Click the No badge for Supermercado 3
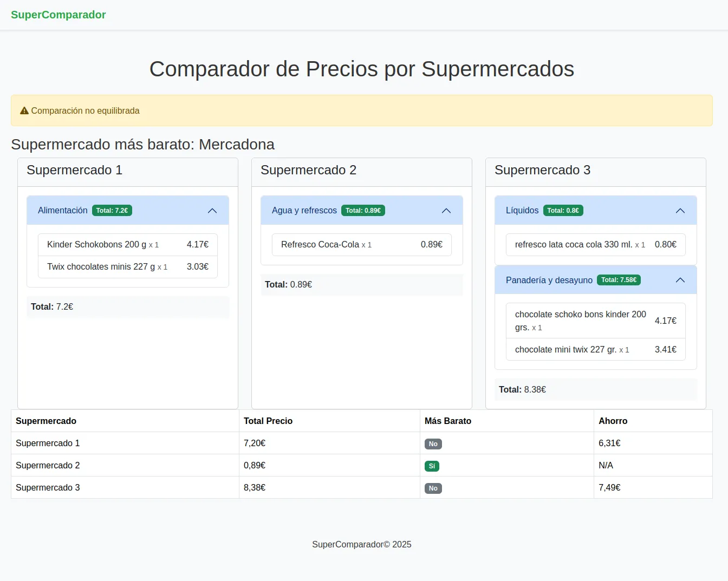This screenshot has height=581, width=728. 433,488
